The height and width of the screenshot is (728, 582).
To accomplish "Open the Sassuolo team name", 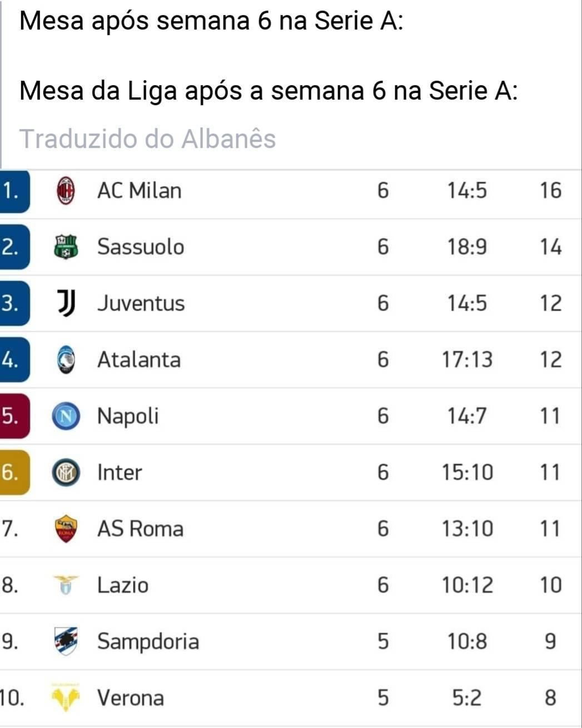I will (x=141, y=247).
